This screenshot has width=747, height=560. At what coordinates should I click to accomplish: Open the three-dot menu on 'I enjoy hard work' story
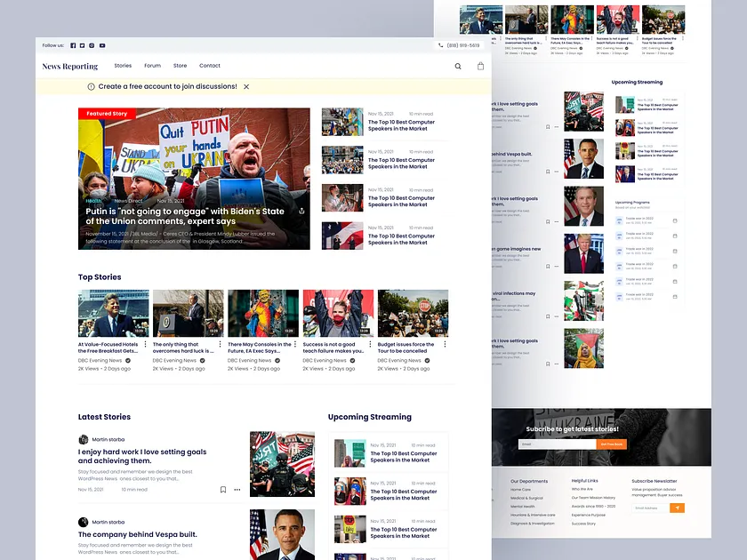pos(236,489)
